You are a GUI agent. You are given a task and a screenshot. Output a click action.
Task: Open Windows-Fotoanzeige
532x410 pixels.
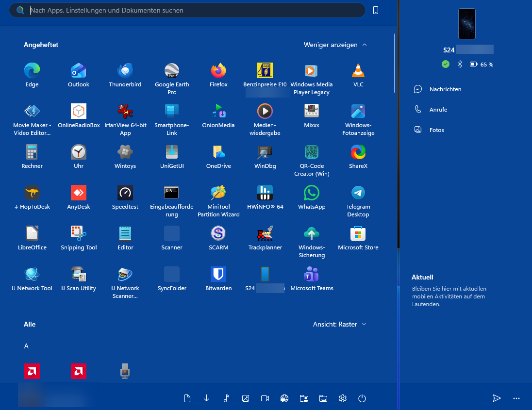tap(358, 120)
